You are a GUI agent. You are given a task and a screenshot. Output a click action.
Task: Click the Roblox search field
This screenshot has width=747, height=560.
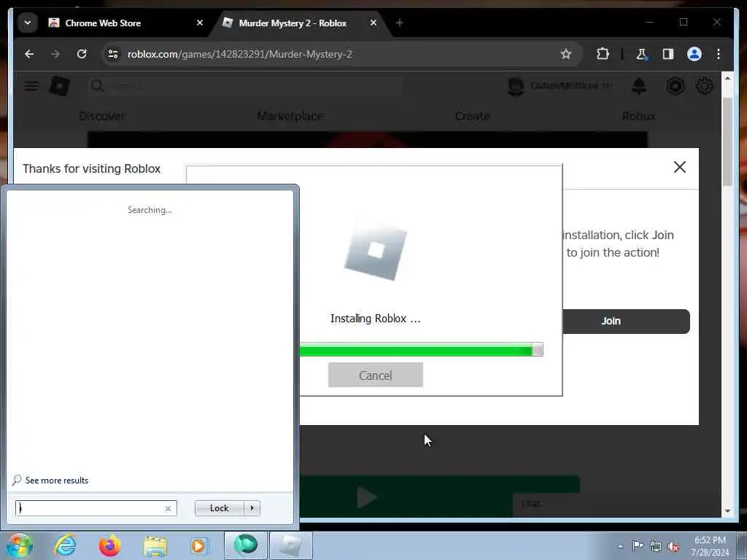[x=245, y=86]
